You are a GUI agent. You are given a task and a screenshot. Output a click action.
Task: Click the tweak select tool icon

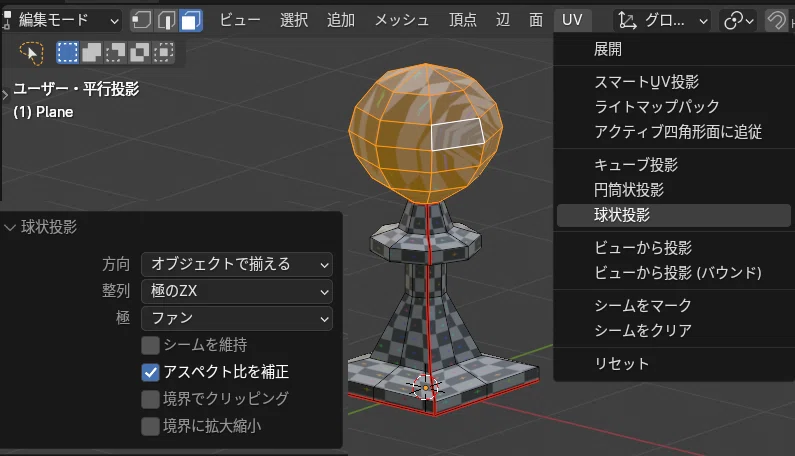[31, 53]
